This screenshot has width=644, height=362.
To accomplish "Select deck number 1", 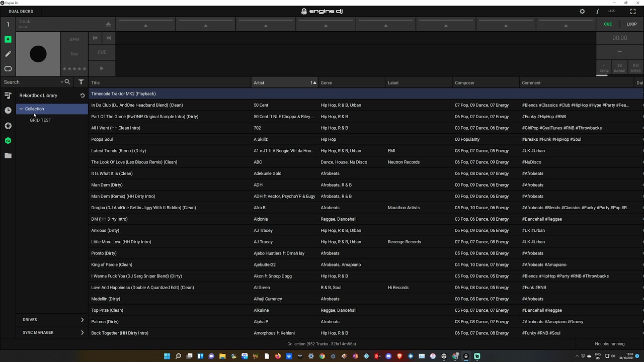I will [x=8, y=24].
